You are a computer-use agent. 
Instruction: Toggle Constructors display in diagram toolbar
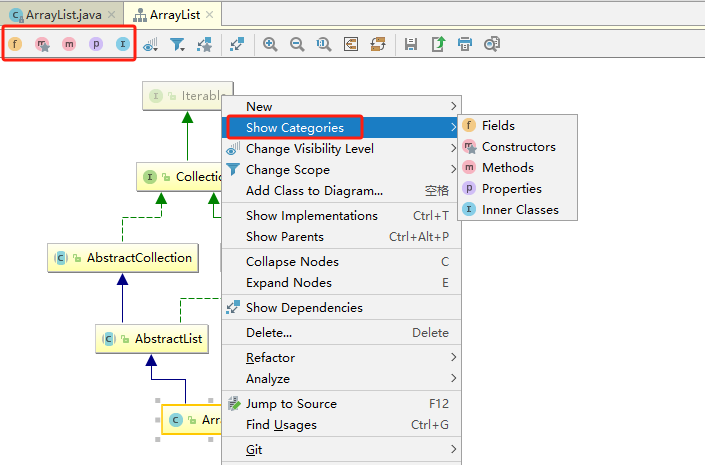point(42,44)
